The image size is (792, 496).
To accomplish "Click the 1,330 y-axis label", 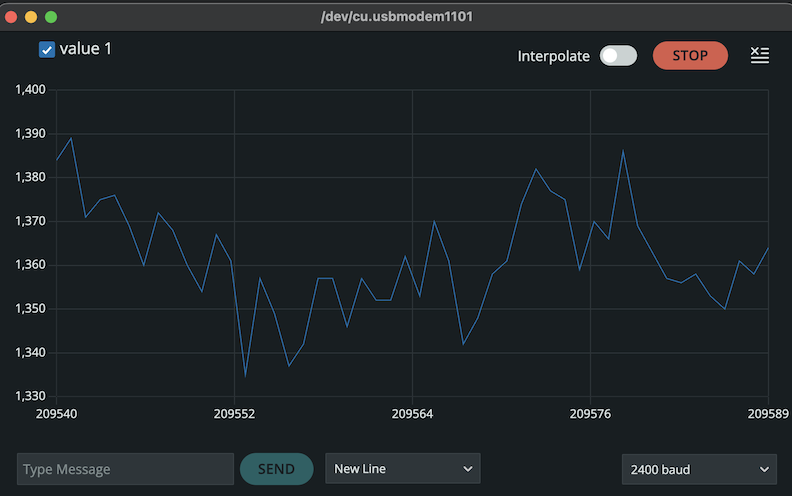I will click(x=30, y=396).
